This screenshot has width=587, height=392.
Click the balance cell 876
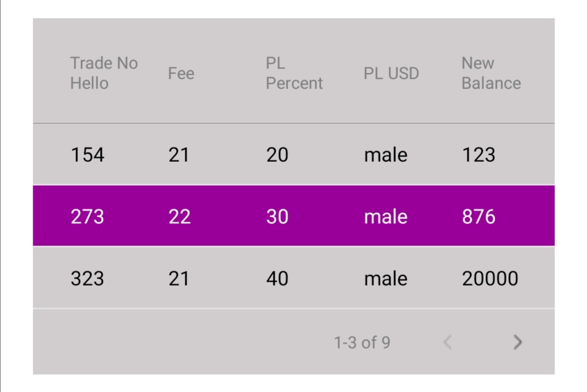479,217
